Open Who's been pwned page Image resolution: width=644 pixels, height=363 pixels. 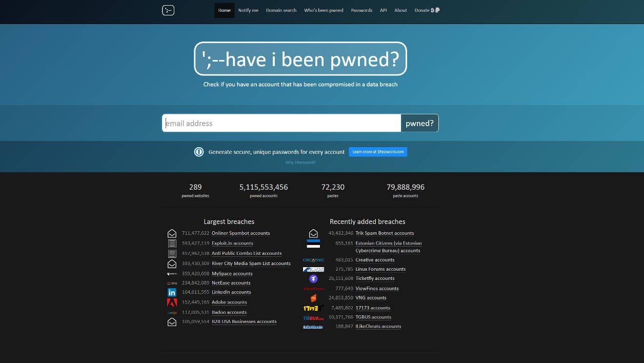(324, 10)
